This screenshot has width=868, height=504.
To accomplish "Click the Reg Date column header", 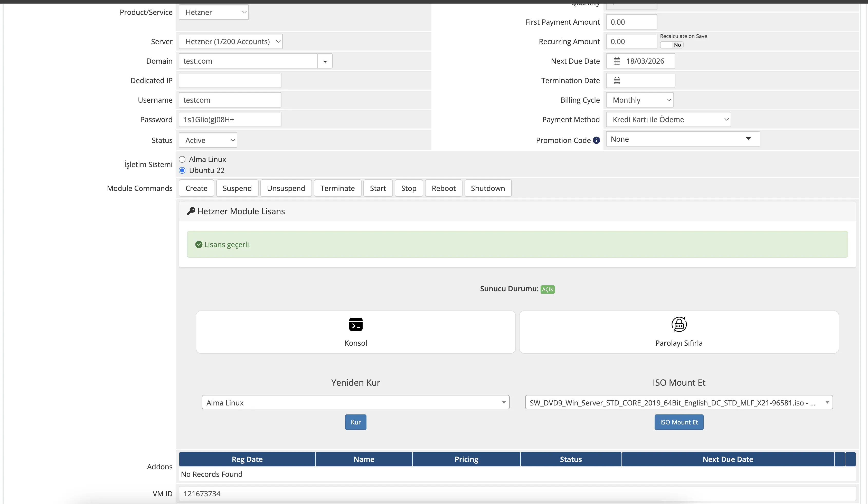I will click(x=247, y=459).
